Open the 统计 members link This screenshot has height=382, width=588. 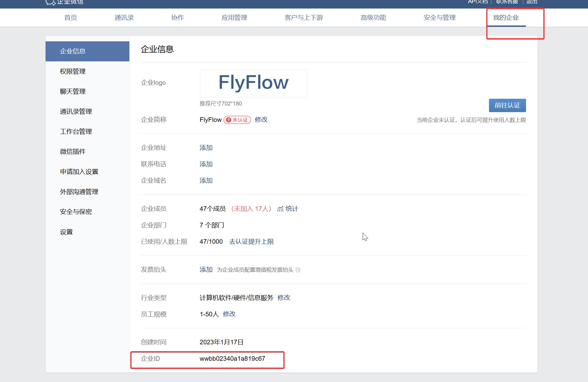292,209
